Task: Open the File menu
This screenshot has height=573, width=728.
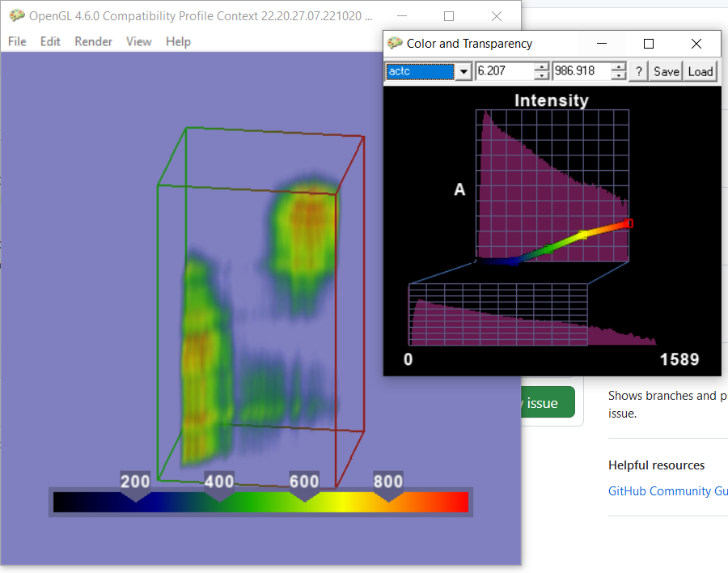Action: pos(16,41)
